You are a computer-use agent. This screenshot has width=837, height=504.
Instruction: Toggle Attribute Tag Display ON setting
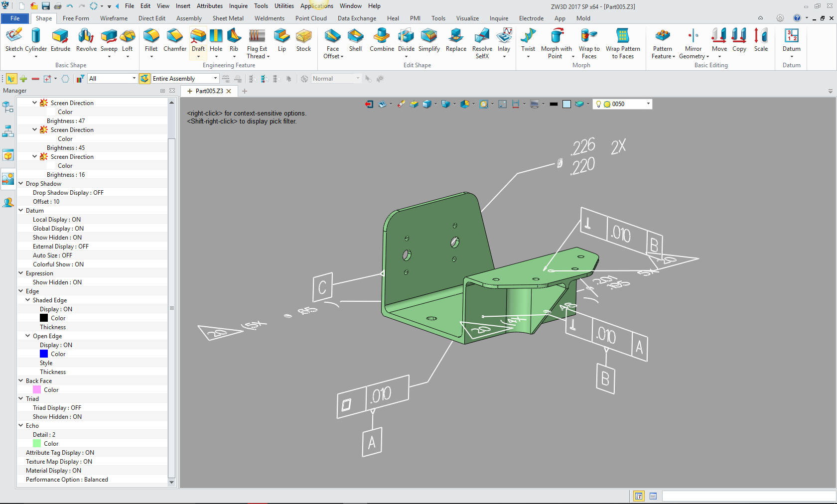pyautogui.click(x=60, y=453)
